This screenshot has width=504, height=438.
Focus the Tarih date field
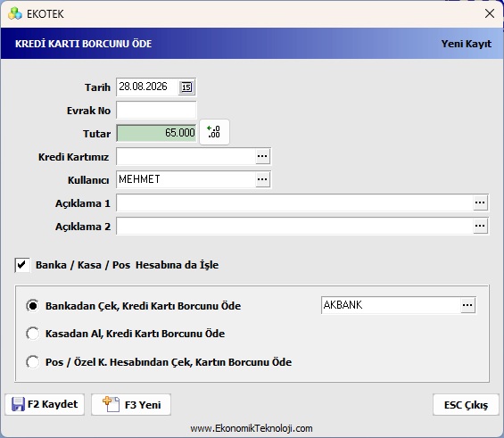[x=147, y=87]
